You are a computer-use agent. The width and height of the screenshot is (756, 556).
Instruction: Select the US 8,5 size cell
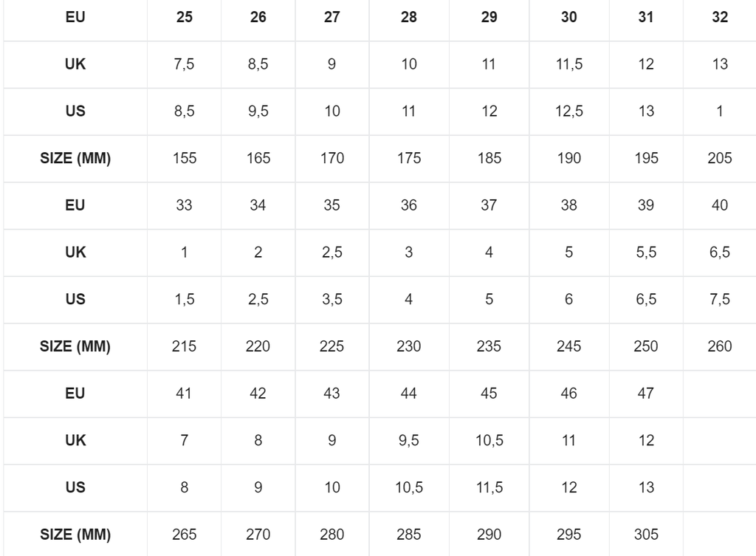click(x=185, y=111)
